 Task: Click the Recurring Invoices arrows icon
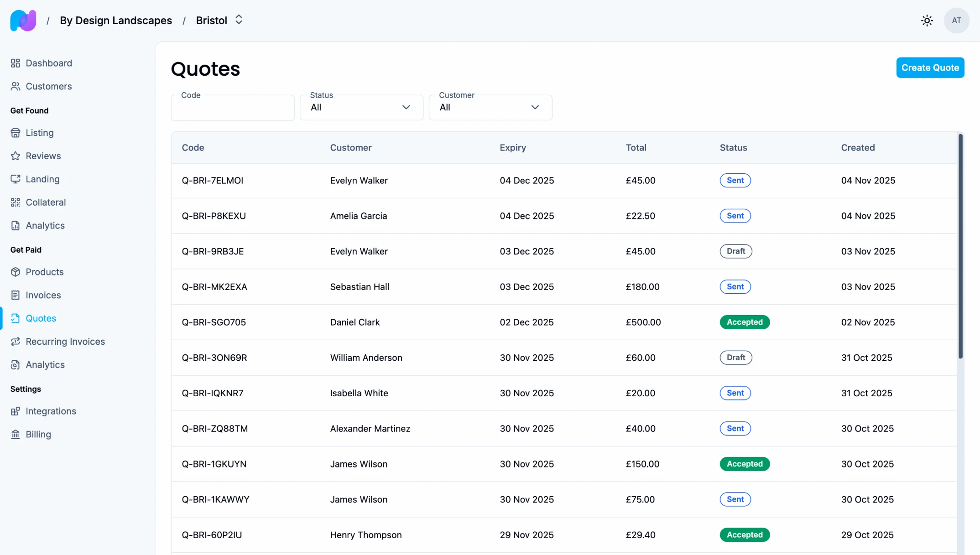(16, 342)
